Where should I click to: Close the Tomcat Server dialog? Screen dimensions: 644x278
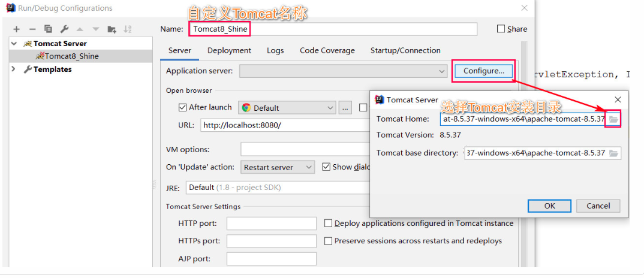tap(617, 99)
